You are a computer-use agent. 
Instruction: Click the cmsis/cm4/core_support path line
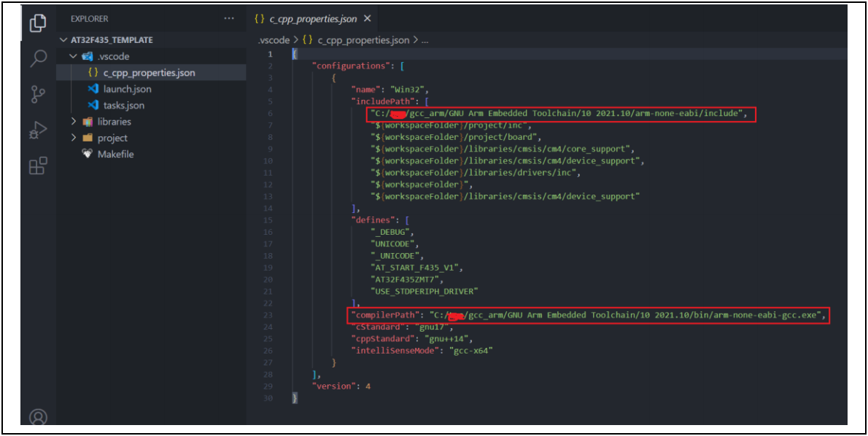[x=502, y=149]
